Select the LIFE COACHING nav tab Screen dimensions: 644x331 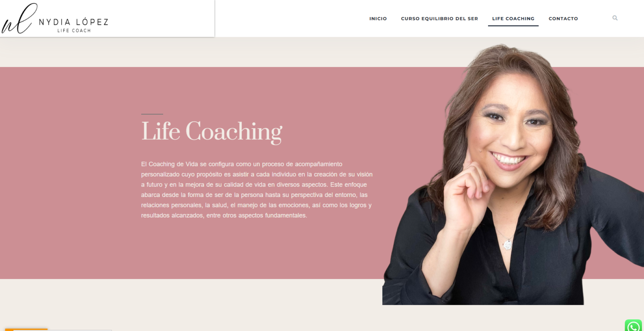513,18
